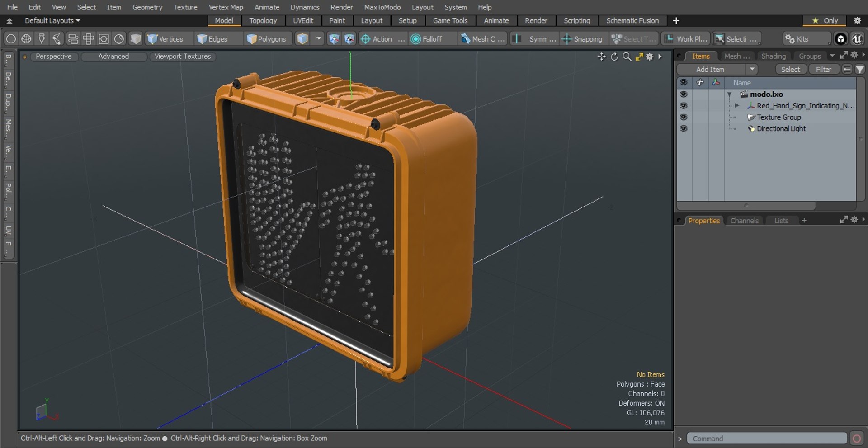Open the Geometry menu
This screenshot has height=448, width=868.
(147, 7)
